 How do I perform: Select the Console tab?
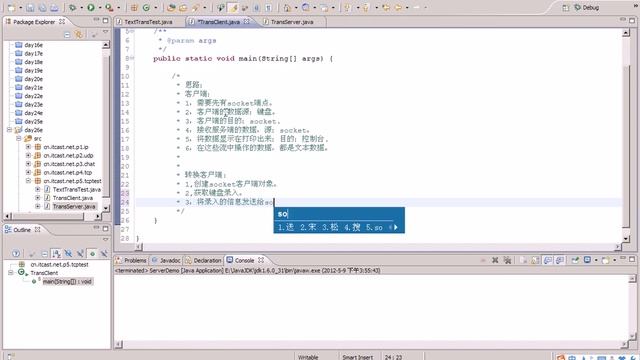244,260
